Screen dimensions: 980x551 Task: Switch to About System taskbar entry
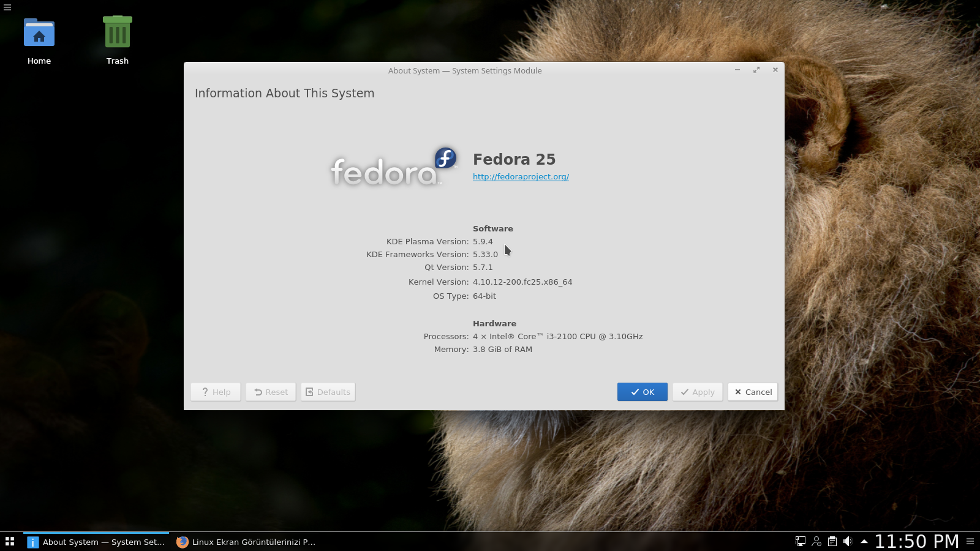(x=96, y=542)
